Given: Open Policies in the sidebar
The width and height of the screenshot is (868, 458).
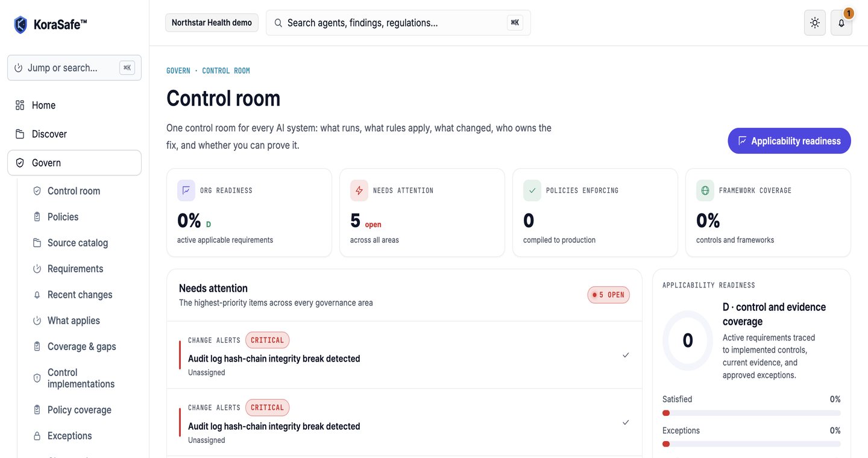Looking at the screenshot, I should [63, 217].
